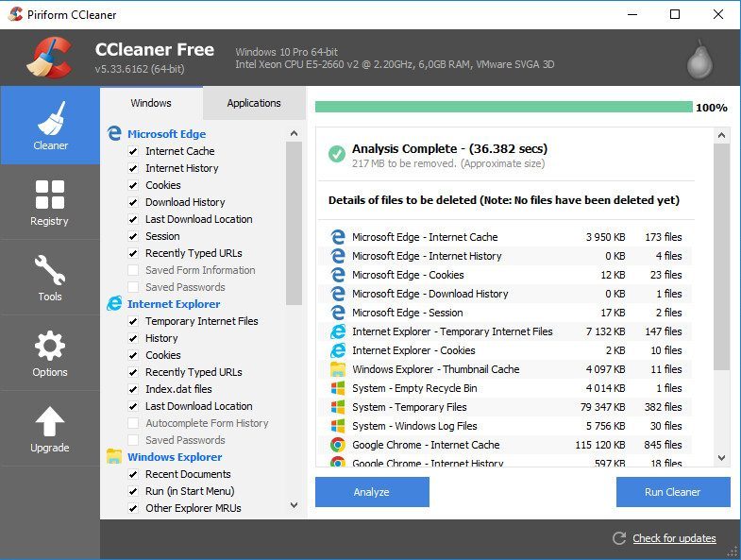The height and width of the screenshot is (560, 741).
Task: Switch to the Applications tab
Action: tap(254, 103)
